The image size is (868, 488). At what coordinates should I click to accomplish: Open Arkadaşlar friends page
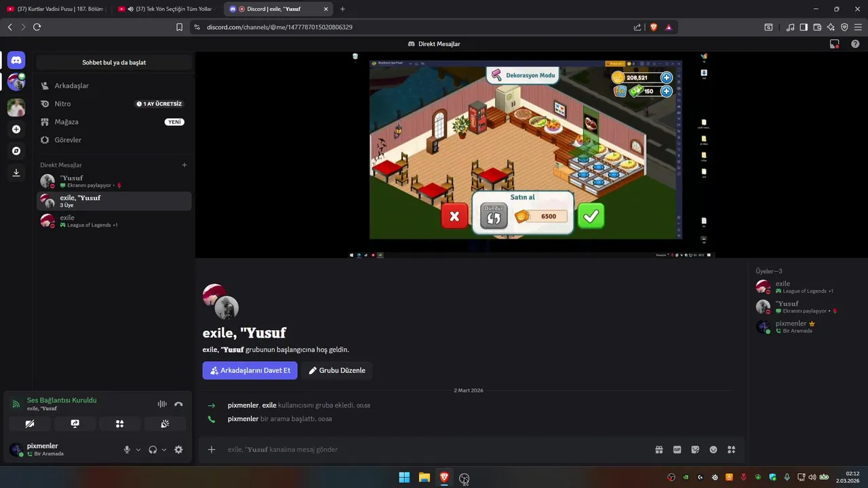point(114,85)
